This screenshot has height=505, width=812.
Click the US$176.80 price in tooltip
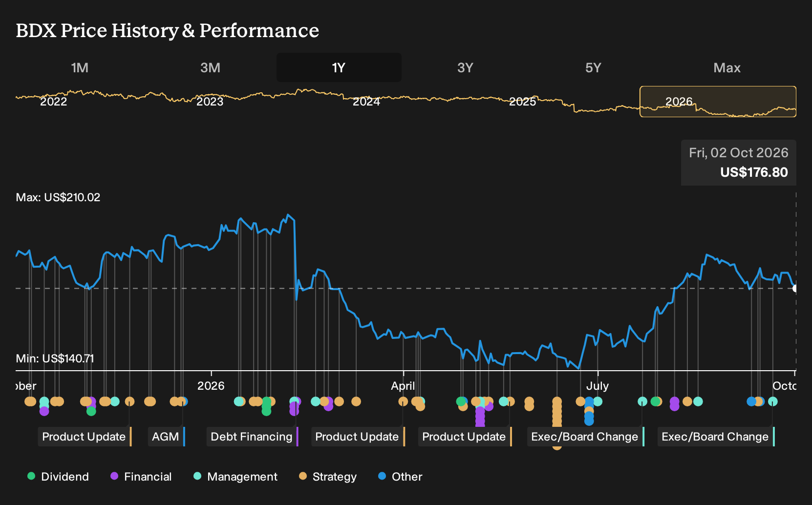(x=754, y=172)
